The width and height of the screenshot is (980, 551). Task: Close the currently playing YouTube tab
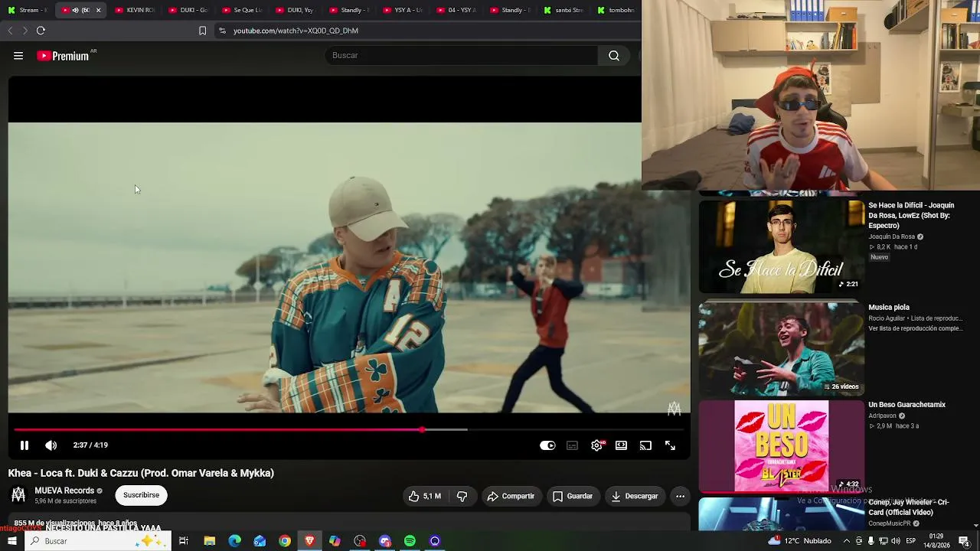click(98, 10)
